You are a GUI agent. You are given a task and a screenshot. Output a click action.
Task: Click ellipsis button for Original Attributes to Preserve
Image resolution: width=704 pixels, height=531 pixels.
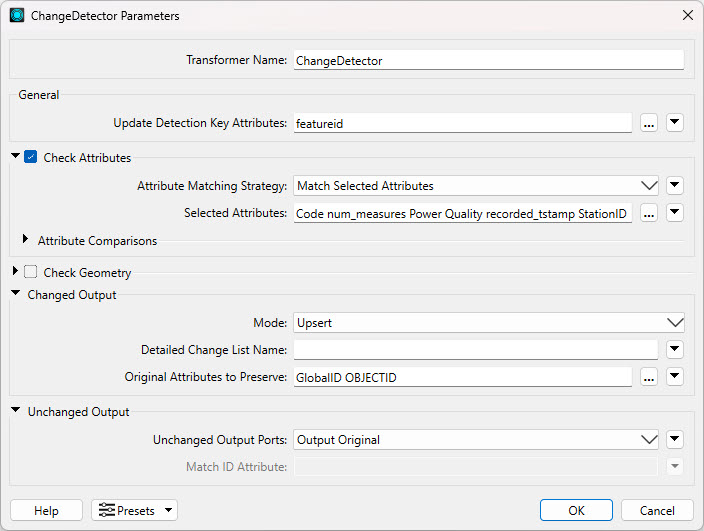[x=649, y=377]
